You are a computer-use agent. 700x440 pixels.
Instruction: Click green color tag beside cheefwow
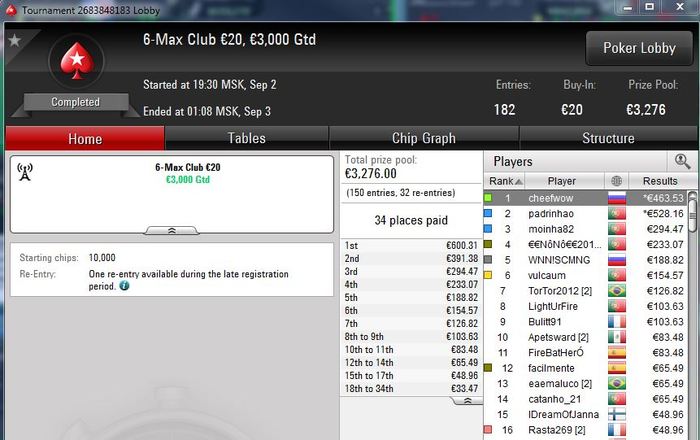coord(488,198)
